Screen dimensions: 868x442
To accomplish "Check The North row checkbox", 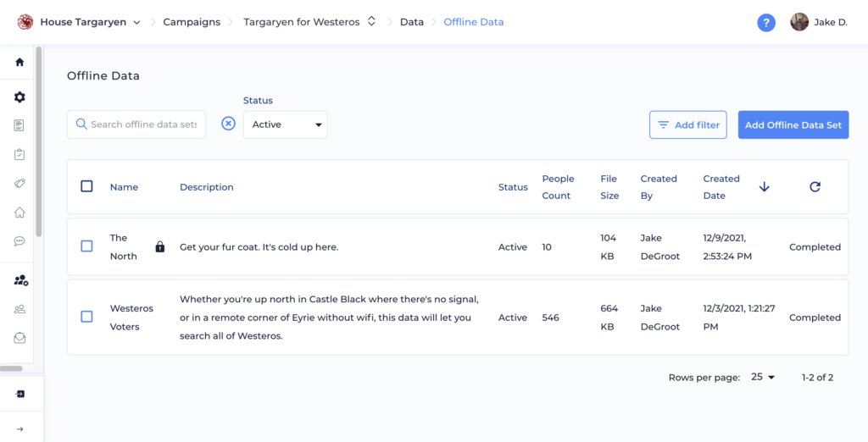I will tap(86, 246).
